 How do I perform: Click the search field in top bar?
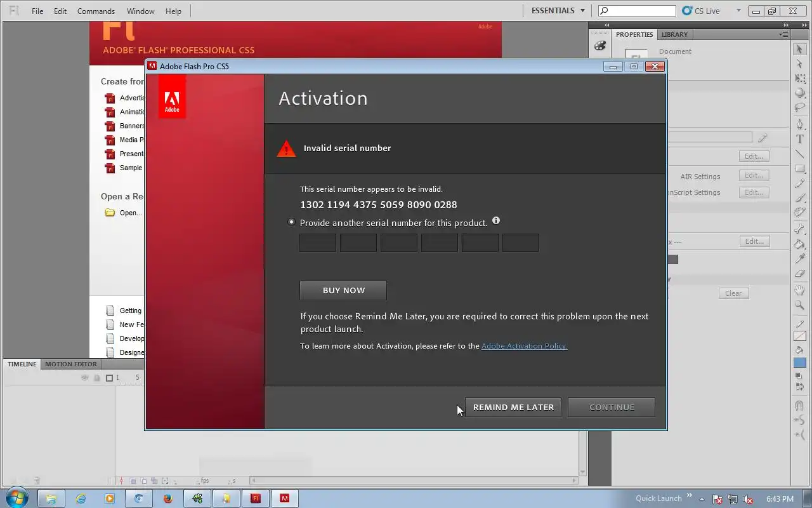pos(637,11)
